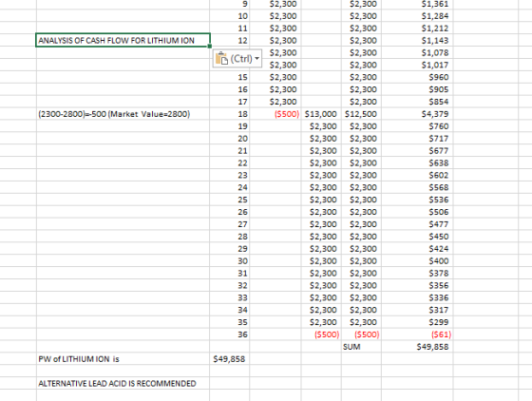This screenshot has height=401, width=532.
Task: Click the $1,361 cell in year 9 row
Action: pos(417,4)
